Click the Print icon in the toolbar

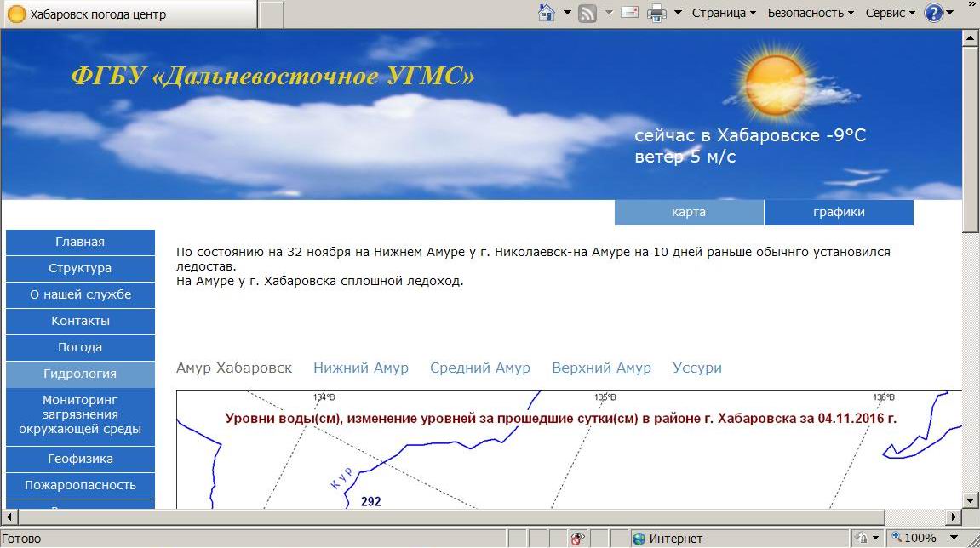pyautogui.click(x=656, y=13)
